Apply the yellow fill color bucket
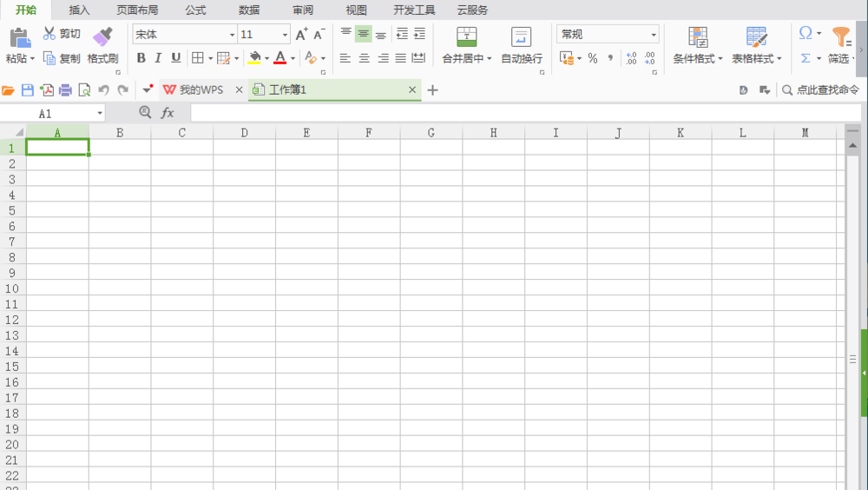This screenshot has height=490, width=868. pos(254,57)
